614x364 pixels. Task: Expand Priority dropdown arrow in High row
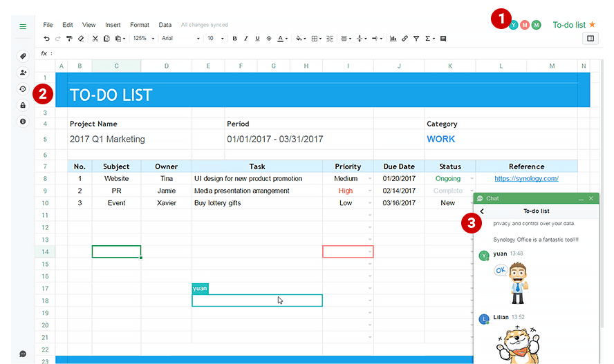(370, 191)
